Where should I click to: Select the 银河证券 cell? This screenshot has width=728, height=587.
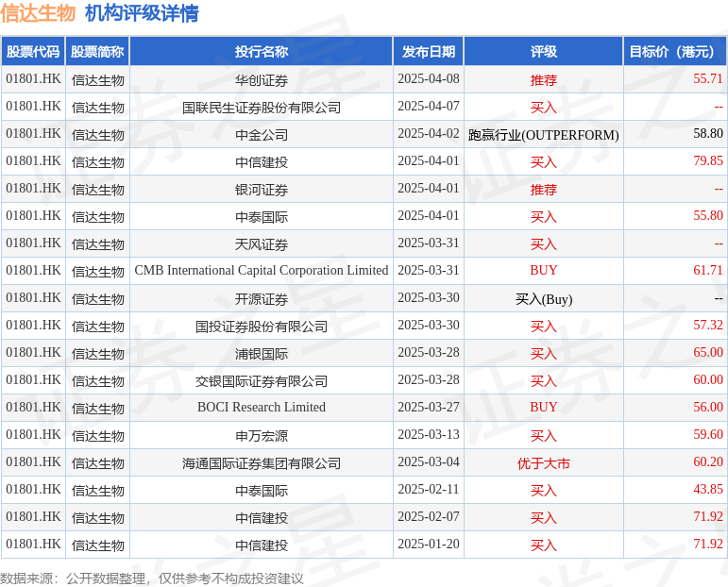pos(262,190)
